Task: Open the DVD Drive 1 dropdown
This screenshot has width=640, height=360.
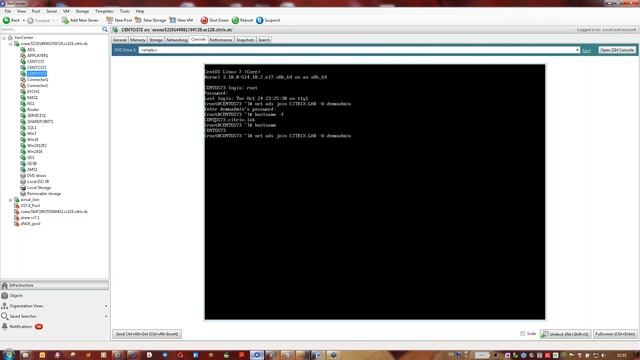Action: pyautogui.click(x=577, y=50)
